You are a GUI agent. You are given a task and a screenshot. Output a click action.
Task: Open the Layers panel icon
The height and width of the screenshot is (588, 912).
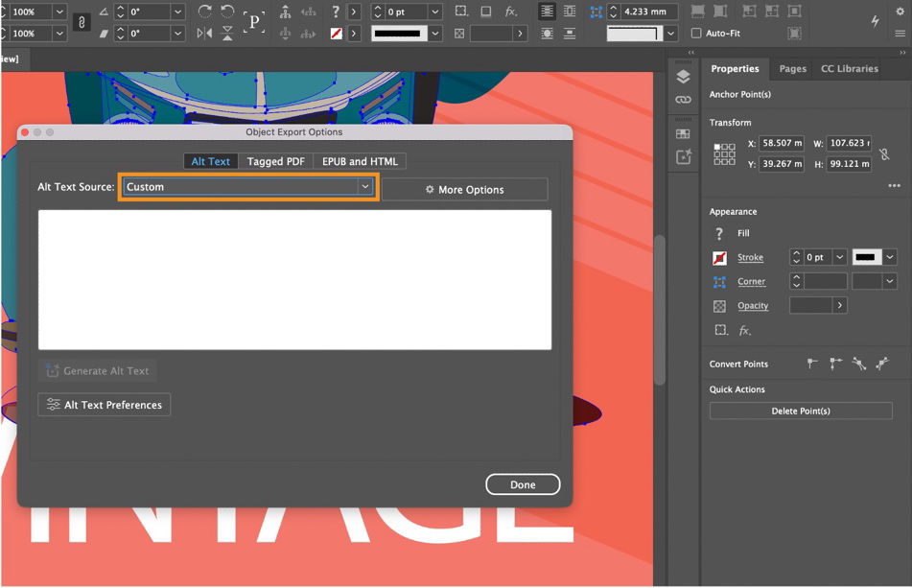click(x=684, y=76)
